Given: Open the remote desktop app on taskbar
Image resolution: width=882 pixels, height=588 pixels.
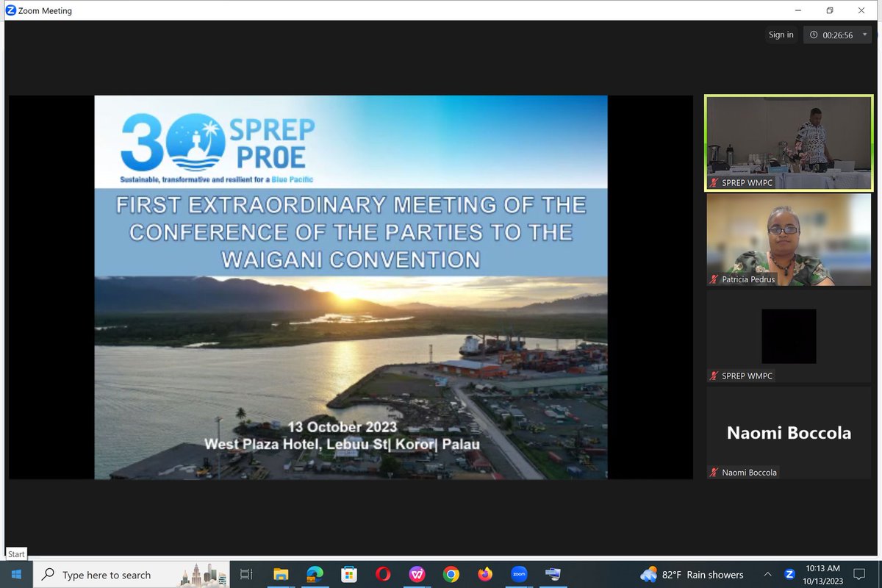Looking at the screenshot, I should 553,574.
